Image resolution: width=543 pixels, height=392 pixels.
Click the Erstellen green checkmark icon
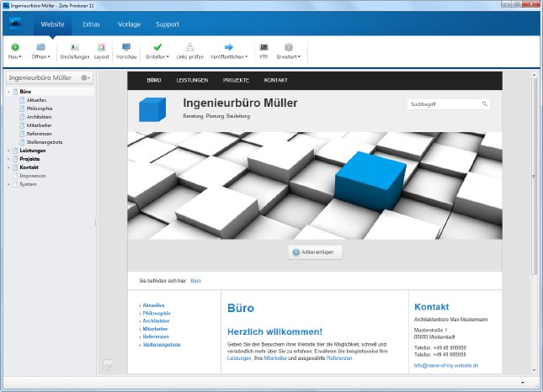pyautogui.click(x=157, y=47)
